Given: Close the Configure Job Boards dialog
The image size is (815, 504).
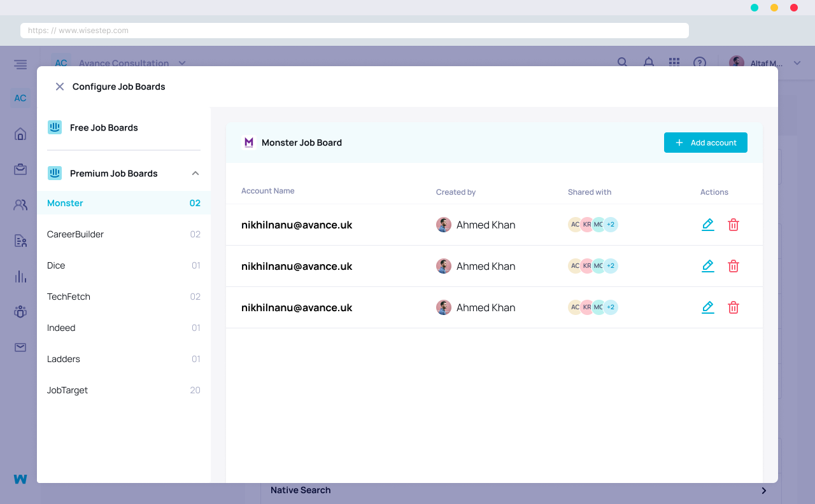Looking at the screenshot, I should coord(60,87).
